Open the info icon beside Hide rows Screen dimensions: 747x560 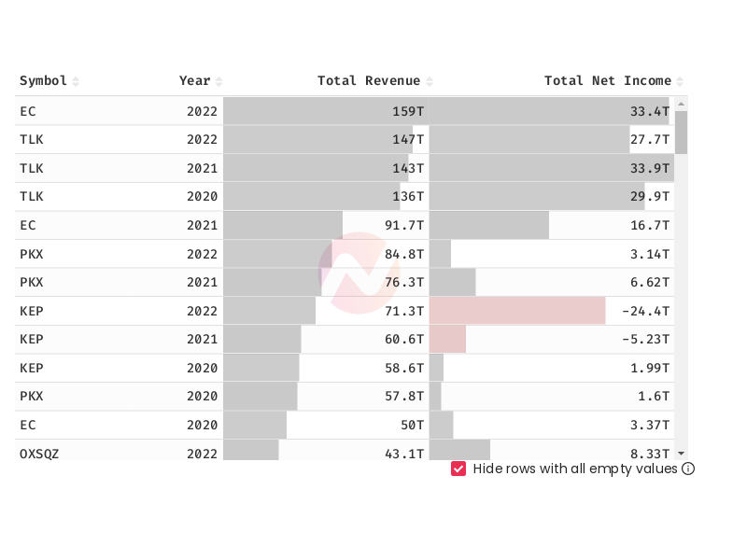(688, 469)
